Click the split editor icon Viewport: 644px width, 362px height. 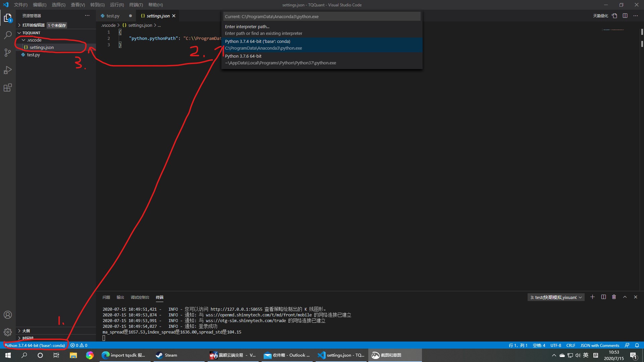click(x=625, y=16)
